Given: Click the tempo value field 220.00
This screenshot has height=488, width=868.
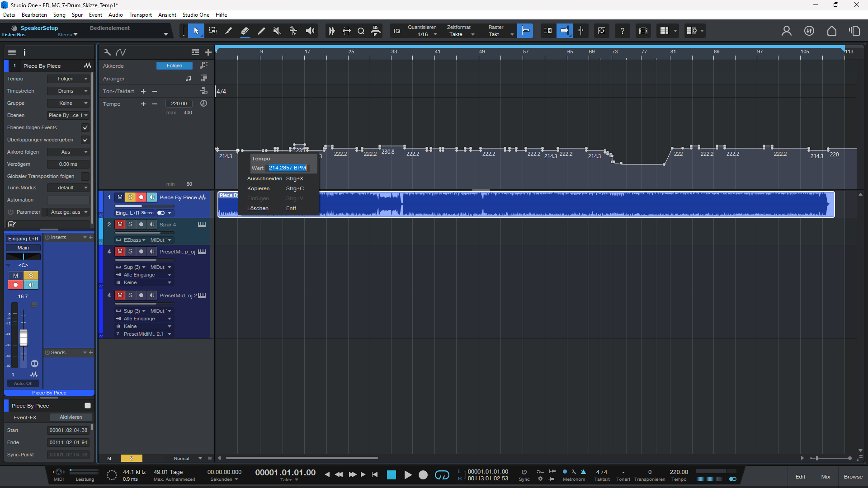Looking at the screenshot, I should click(179, 103).
